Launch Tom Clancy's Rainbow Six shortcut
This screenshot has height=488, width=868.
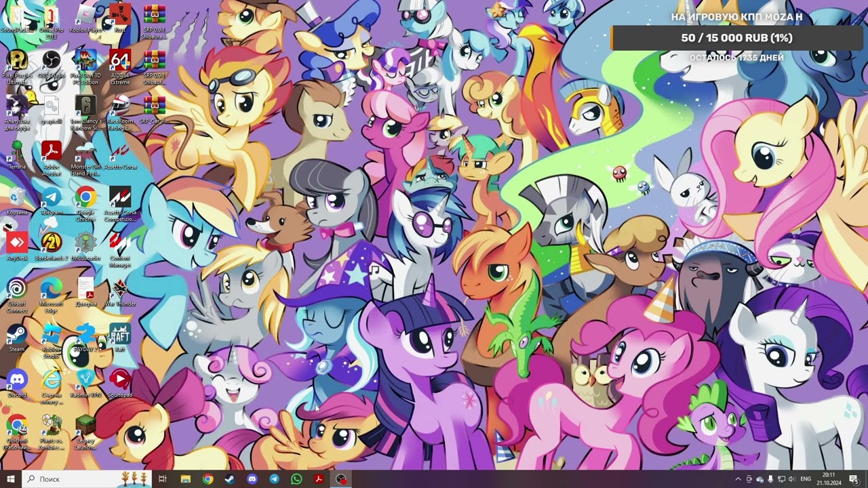[x=85, y=113]
